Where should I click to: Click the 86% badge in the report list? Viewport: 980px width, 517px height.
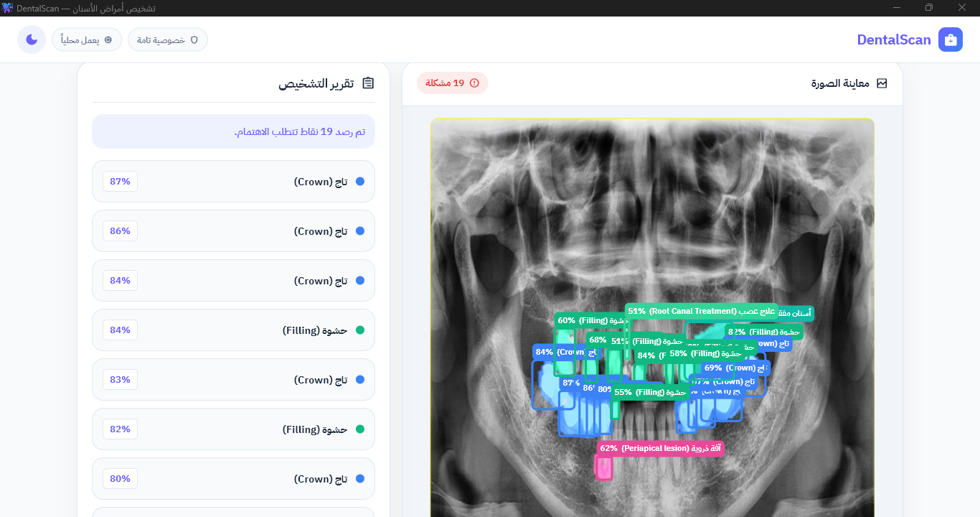tap(120, 231)
